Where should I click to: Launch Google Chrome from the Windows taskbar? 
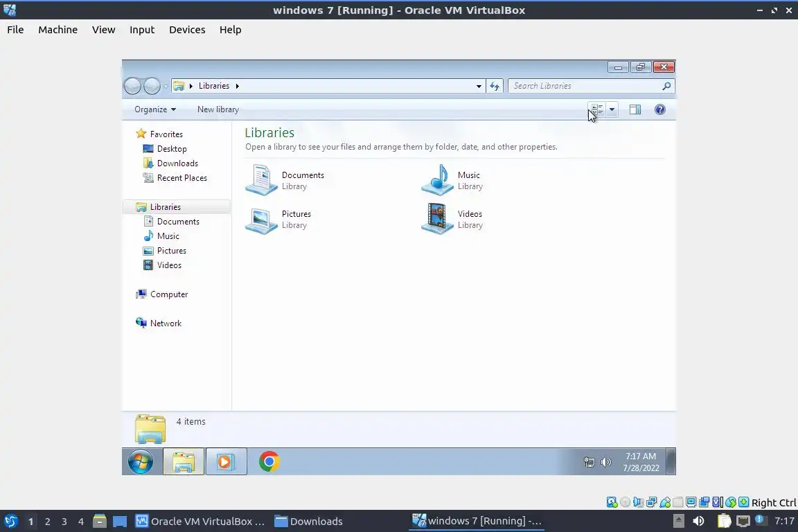tap(269, 462)
